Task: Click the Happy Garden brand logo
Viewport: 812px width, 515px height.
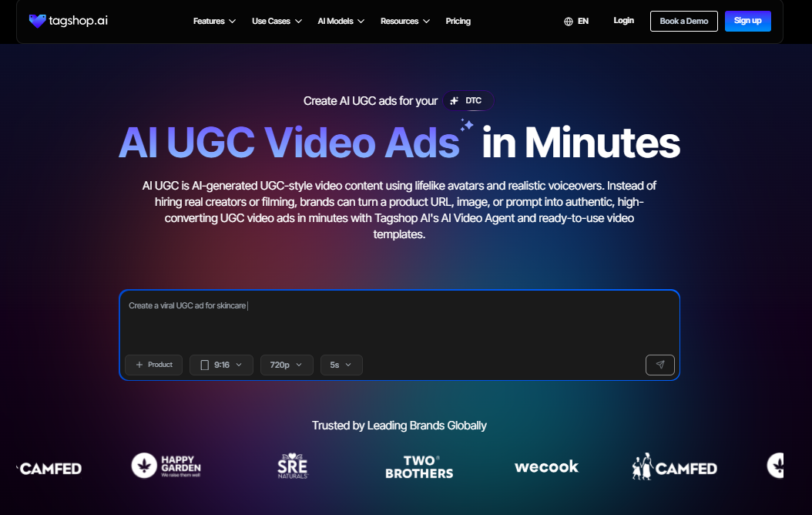Action: [166, 466]
